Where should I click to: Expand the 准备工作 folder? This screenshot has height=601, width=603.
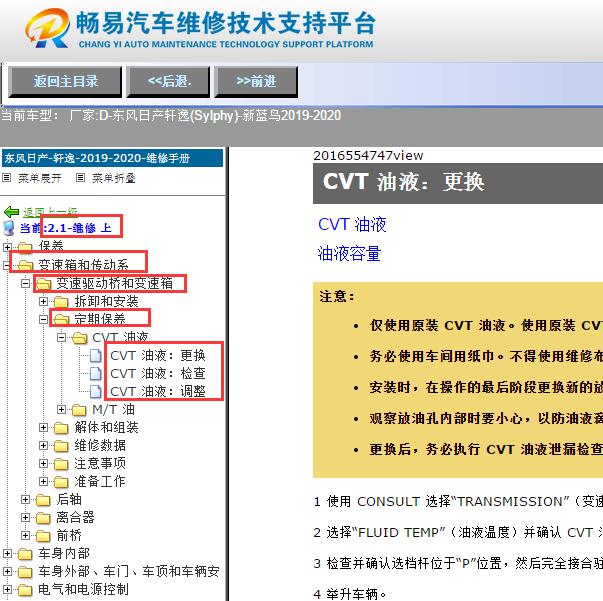coord(43,481)
